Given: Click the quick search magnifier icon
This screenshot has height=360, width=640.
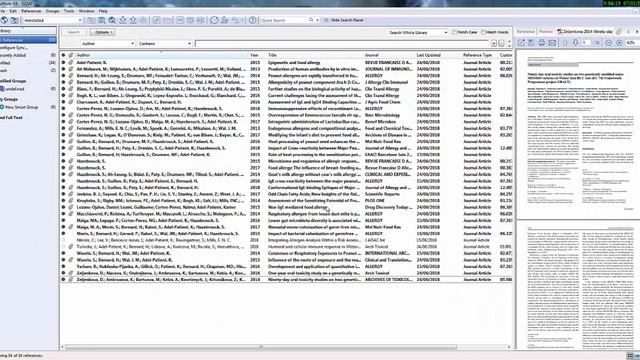Looking at the screenshot, I should coord(311,20).
